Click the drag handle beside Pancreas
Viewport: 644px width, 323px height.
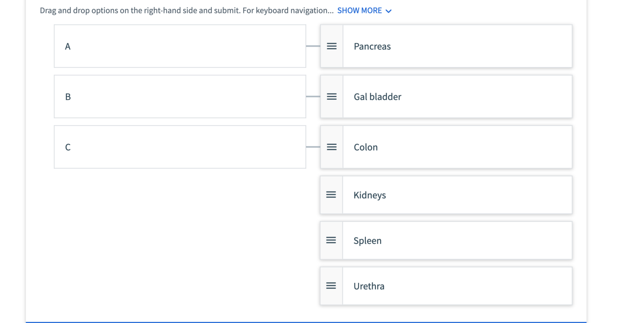pos(331,46)
